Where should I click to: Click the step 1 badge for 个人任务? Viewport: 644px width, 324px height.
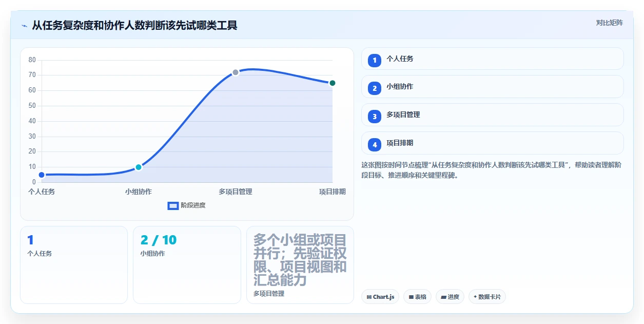tap(375, 60)
